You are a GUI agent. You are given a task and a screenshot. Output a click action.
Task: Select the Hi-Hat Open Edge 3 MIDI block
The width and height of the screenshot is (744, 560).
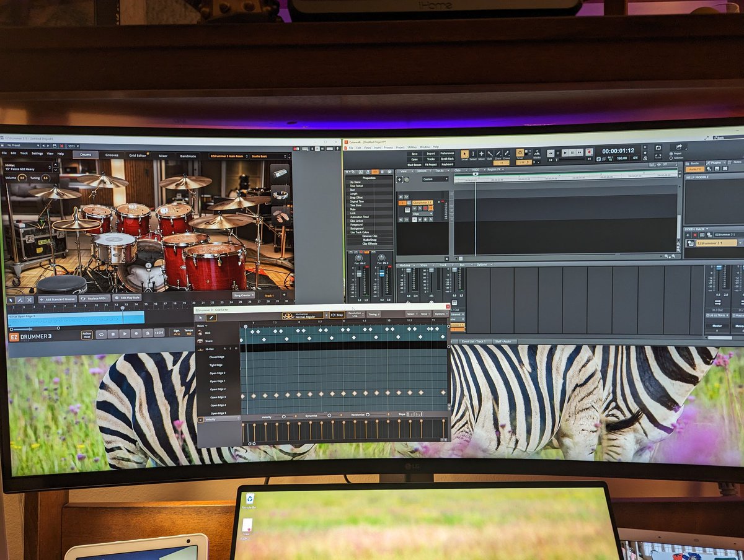[x=76, y=318]
